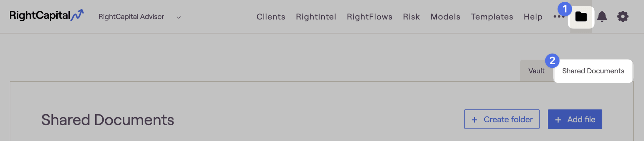Click the Create folder button
This screenshot has width=644, height=141.
(x=502, y=119)
